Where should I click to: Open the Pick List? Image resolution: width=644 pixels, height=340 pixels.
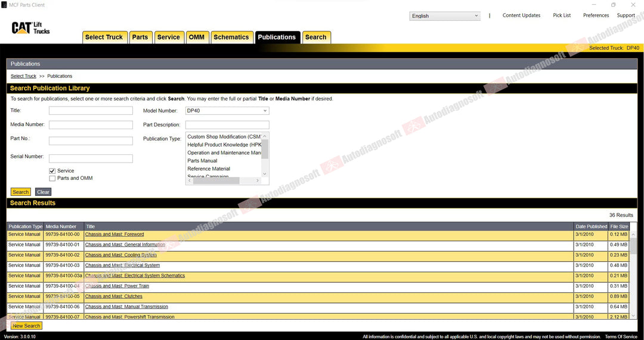tap(562, 15)
